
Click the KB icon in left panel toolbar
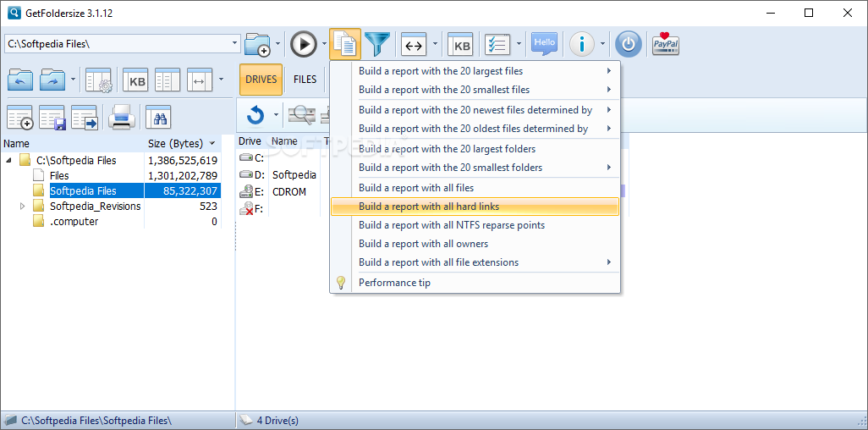click(135, 80)
